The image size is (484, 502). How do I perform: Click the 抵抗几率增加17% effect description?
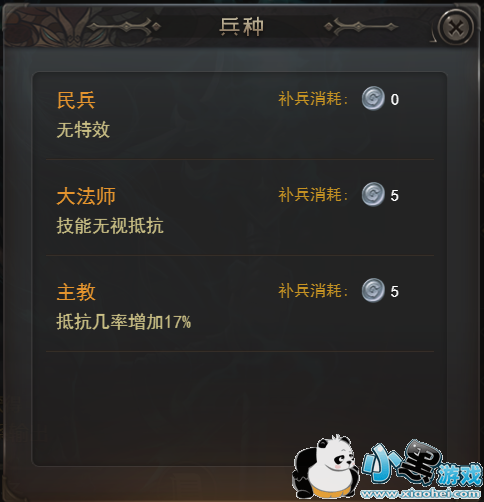pyautogui.click(x=124, y=322)
